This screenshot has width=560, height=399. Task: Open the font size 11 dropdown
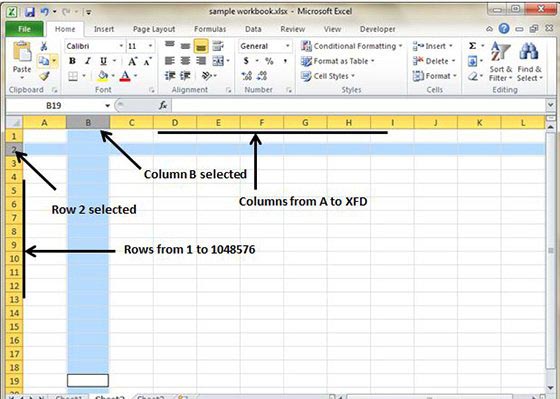[x=150, y=46]
